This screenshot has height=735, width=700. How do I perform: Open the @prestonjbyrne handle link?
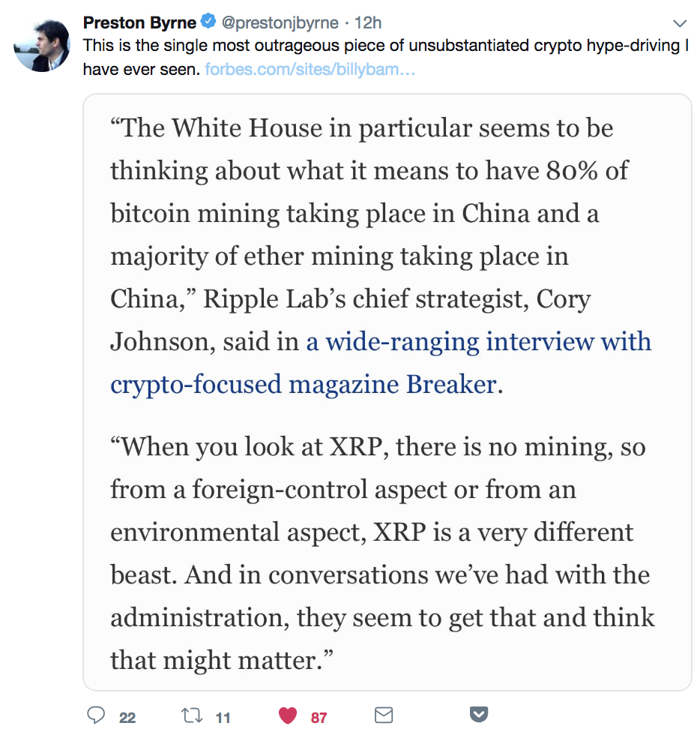(280, 22)
